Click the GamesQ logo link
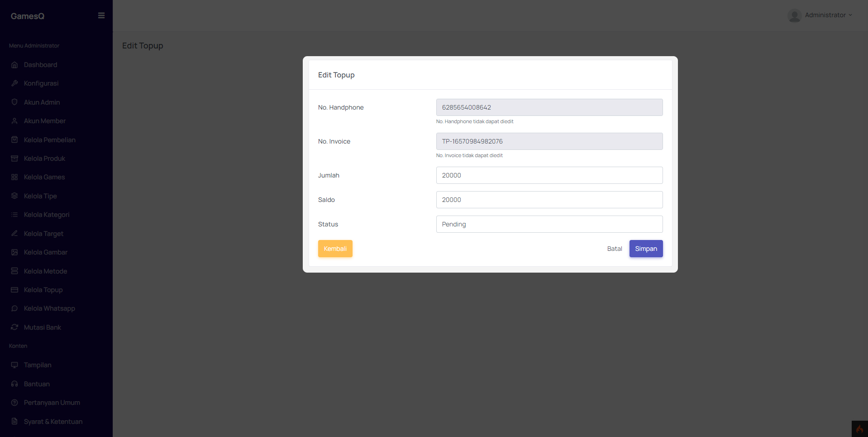 click(28, 16)
